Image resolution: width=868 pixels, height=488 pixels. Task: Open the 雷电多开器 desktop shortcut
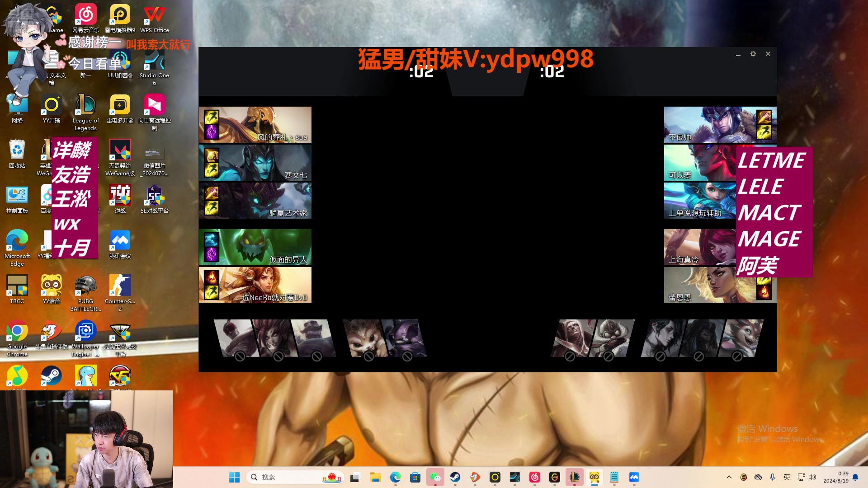coord(120,109)
